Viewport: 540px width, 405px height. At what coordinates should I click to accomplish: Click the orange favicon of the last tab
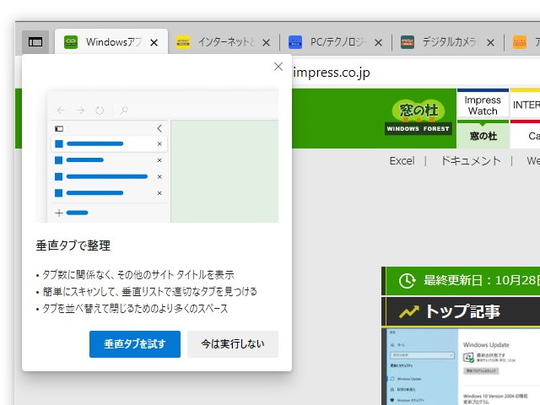tap(519, 42)
